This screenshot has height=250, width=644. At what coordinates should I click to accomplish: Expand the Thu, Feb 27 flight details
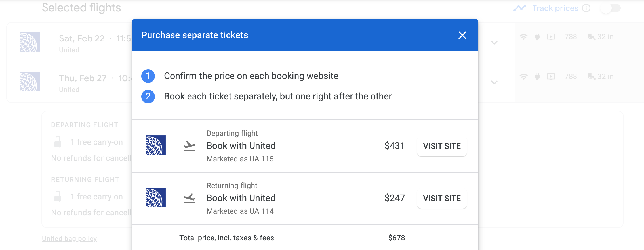[x=494, y=82]
